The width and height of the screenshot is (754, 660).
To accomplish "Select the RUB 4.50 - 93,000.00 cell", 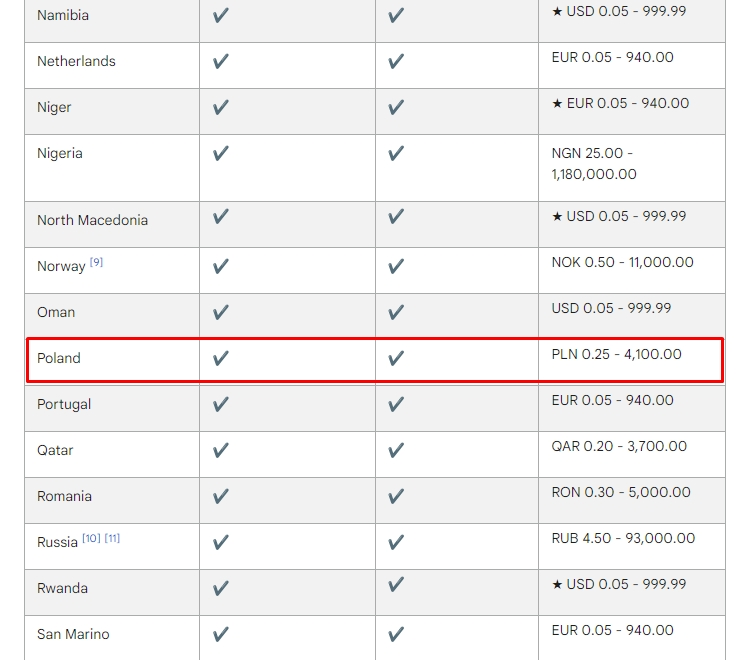I will (x=623, y=538).
